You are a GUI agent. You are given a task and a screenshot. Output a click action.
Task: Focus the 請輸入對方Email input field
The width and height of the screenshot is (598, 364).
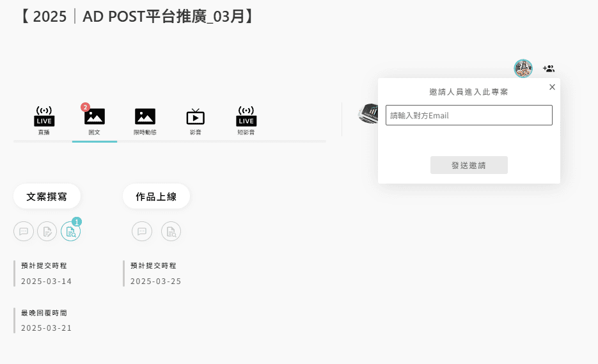click(x=469, y=115)
